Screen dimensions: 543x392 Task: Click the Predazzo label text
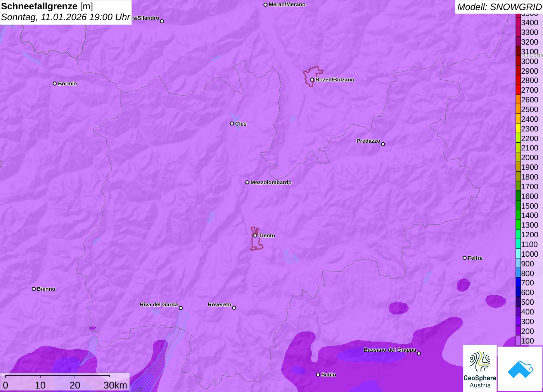pyautogui.click(x=368, y=141)
